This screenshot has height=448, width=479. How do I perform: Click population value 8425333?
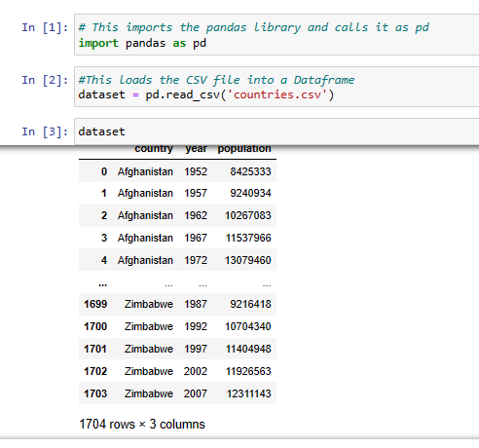pos(250,171)
